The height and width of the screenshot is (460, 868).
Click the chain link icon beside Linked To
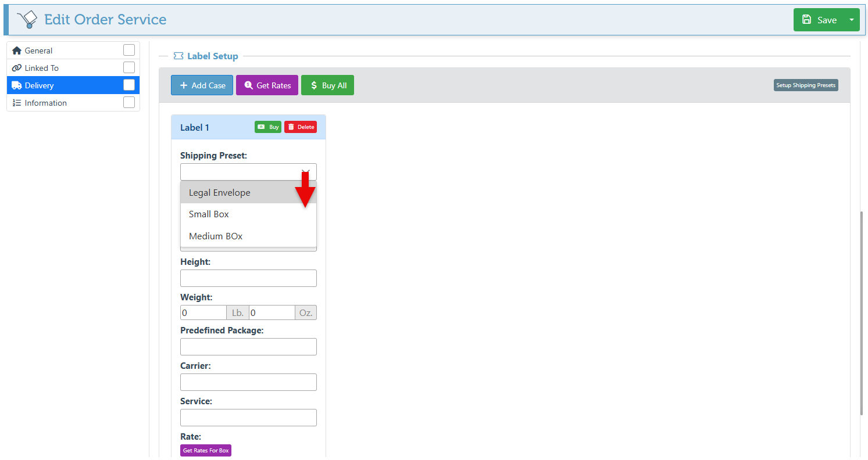[16, 68]
